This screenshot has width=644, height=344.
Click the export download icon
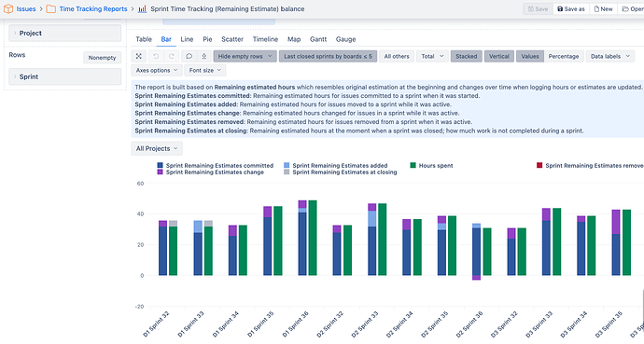[204, 56]
